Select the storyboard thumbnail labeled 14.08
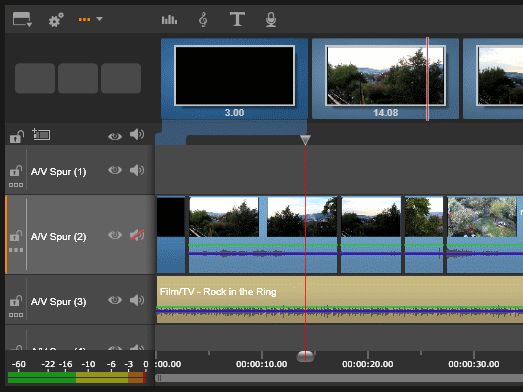 point(385,79)
